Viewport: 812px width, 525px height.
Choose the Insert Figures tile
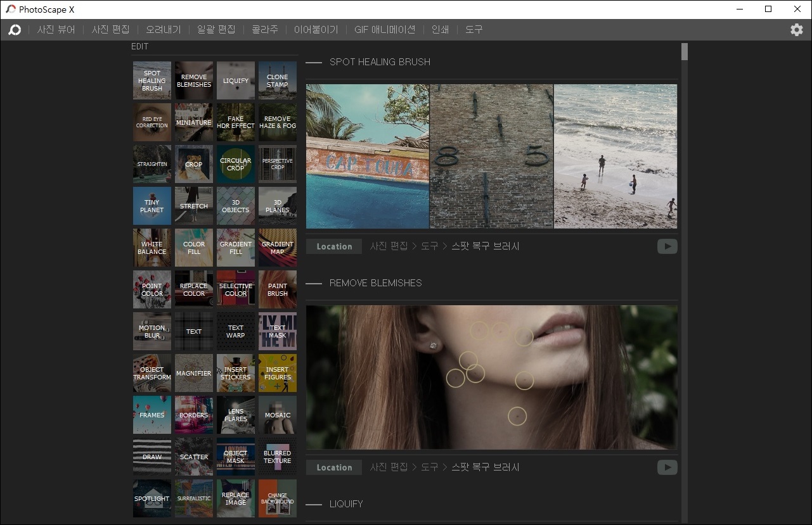click(278, 373)
